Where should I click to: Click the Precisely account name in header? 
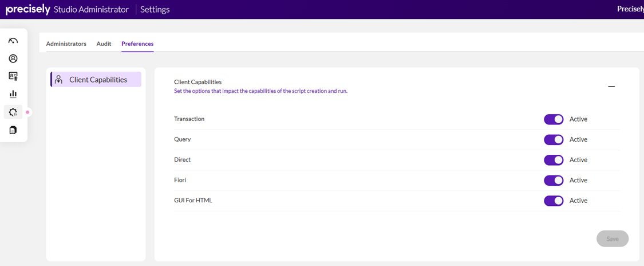(630, 9)
